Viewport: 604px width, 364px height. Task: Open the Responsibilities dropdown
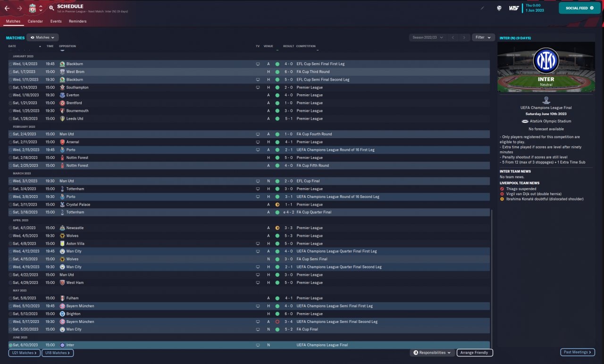[432, 352]
